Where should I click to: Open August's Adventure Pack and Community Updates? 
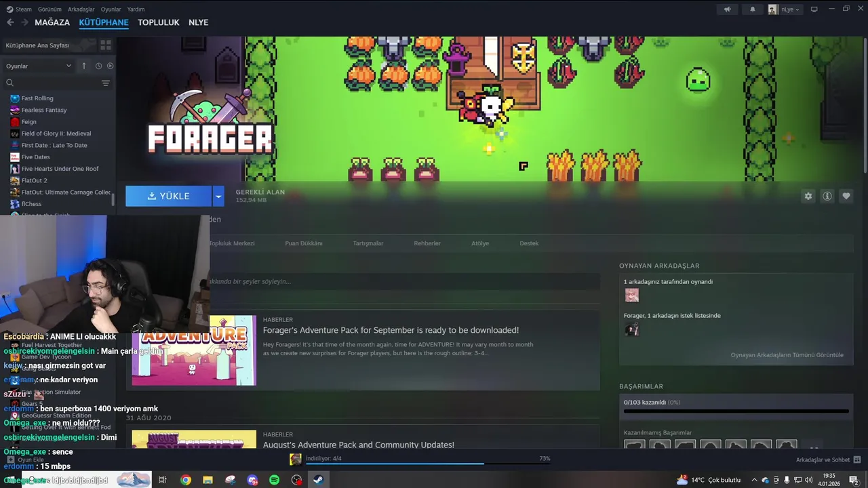pyautogui.click(x=359, y=445)
